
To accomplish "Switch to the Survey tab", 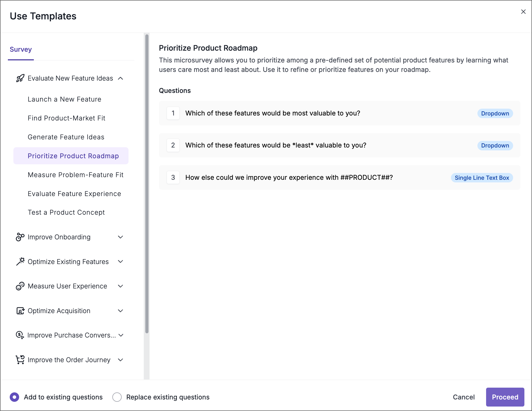I will pyautogui.click(x=21, y=49).
